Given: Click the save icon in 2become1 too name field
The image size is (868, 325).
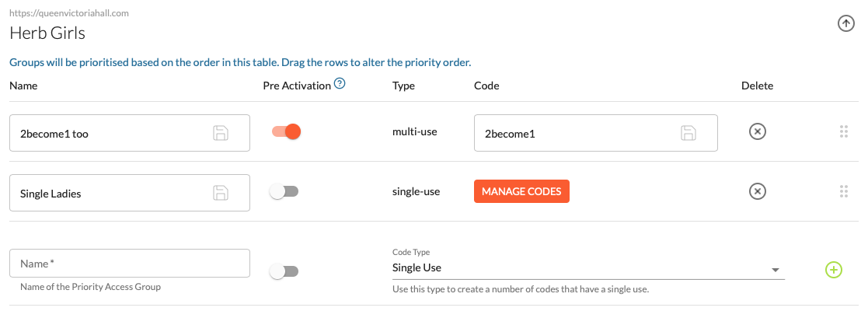Looking at the screenshot, I should pos(221,133).
